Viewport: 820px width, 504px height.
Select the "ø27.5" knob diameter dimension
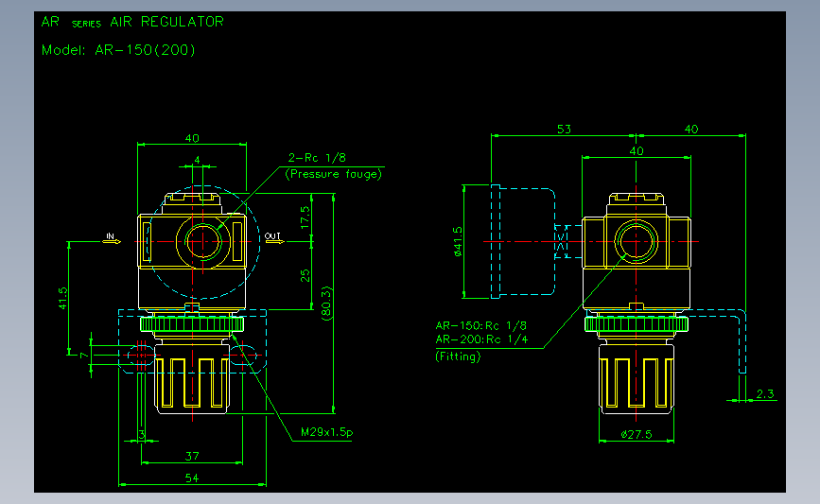point(637,434)
